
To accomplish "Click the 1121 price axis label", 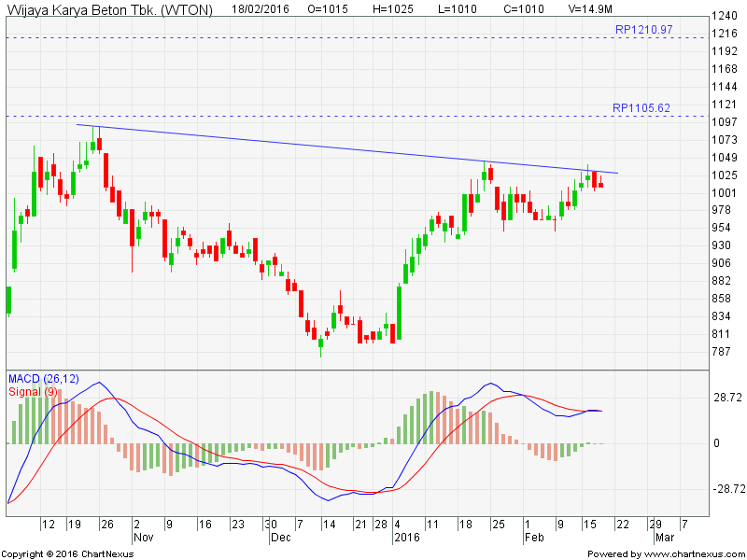I will (725, 105).
